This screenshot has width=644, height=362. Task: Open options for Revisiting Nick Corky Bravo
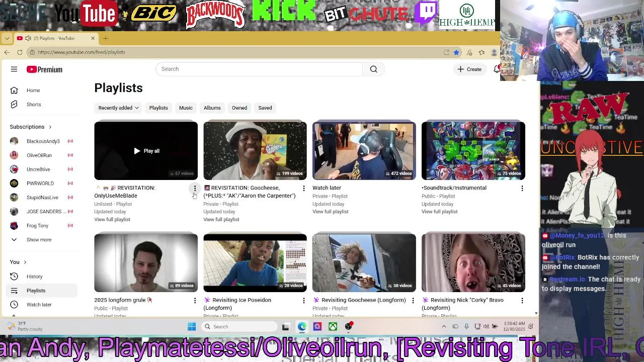pos(522,301)
